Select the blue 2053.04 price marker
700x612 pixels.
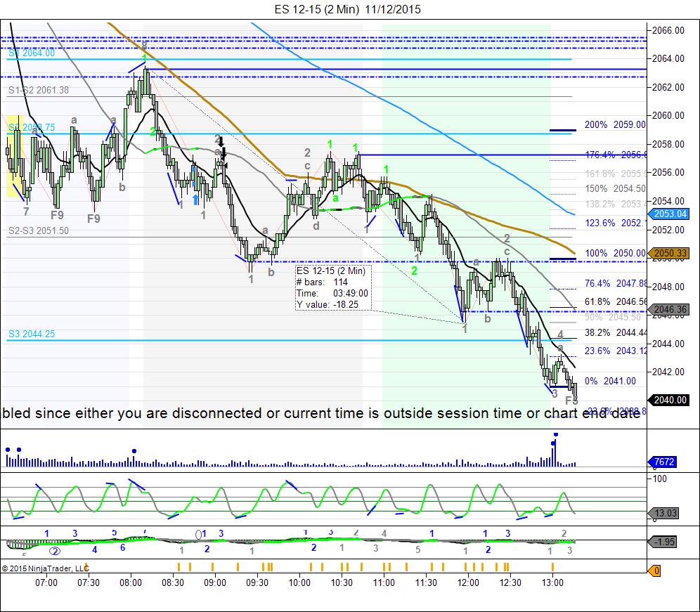click(x=669, y=214)
